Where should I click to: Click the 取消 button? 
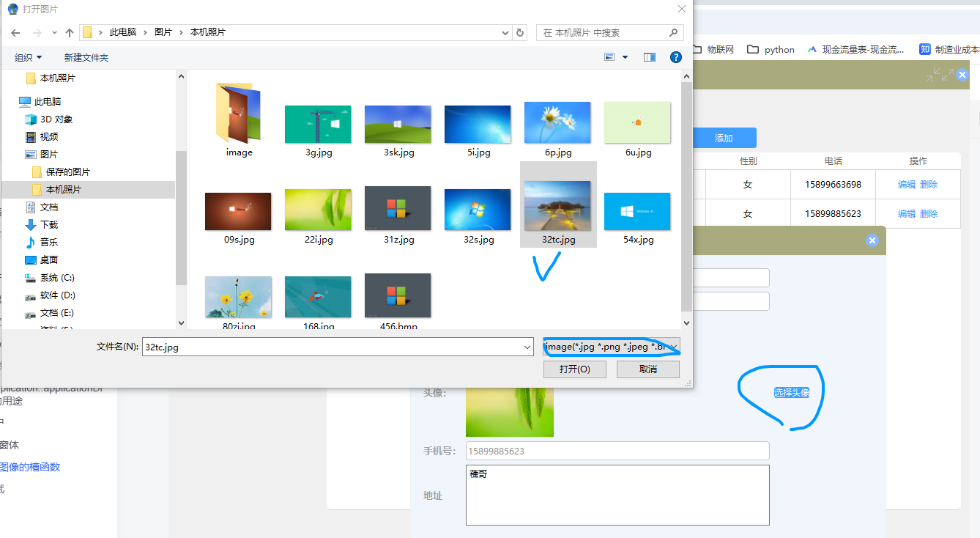[x=648, y=369]
